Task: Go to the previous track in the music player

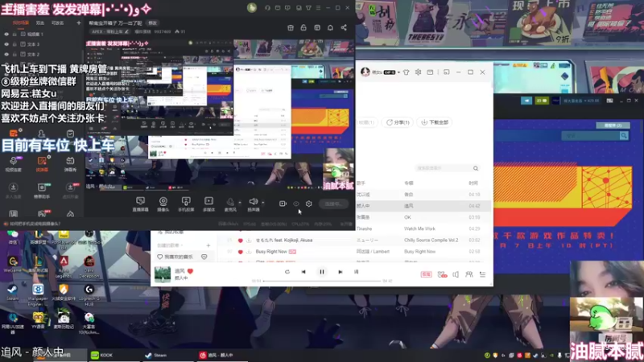Action: point(303,272)
